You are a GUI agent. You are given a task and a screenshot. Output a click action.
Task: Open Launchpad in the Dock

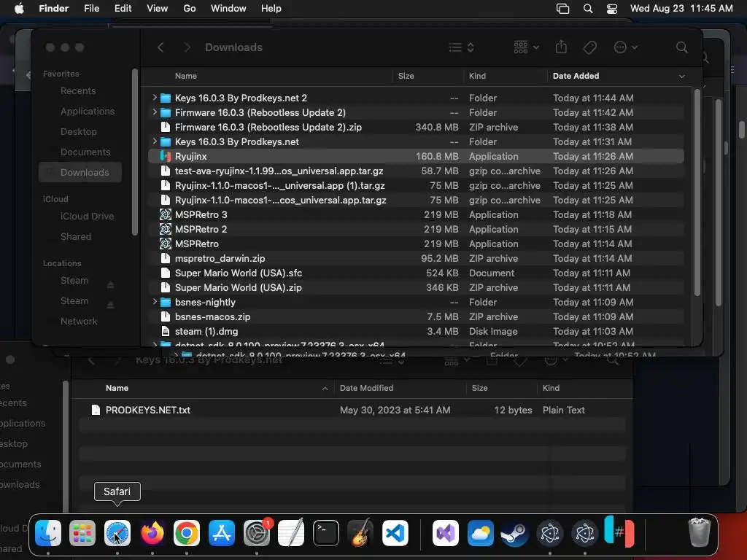click(x=82, y=533)
